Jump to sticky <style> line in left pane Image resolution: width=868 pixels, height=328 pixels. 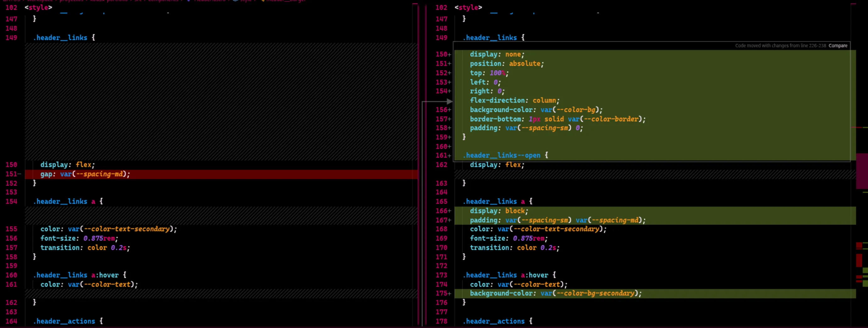tap(38, 8)
